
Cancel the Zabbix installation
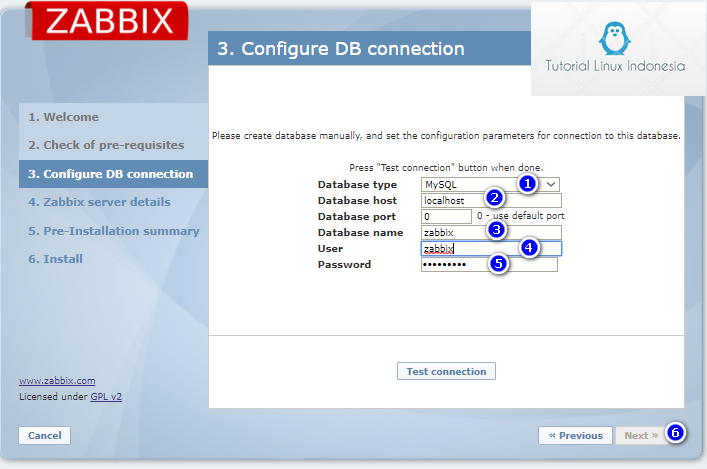click(45, 436)
